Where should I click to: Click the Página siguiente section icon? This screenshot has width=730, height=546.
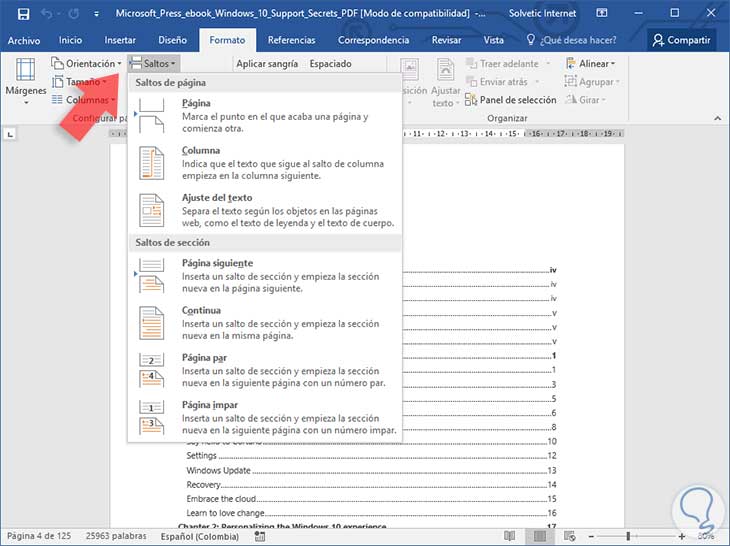click(x=151, y=276)
